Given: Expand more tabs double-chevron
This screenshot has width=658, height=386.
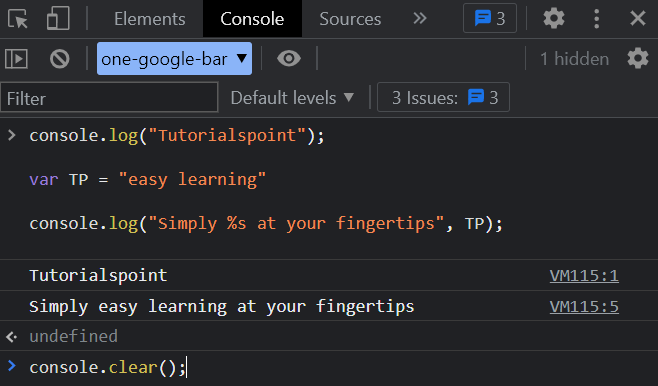Looking at the screenshot, I should pyautogui.click(x=420, y=18).
